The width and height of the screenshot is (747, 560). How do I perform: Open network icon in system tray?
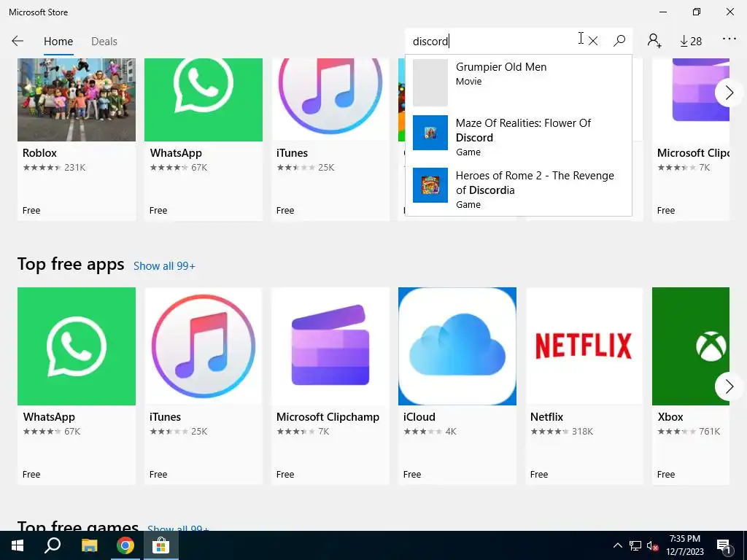click(635, 545)
